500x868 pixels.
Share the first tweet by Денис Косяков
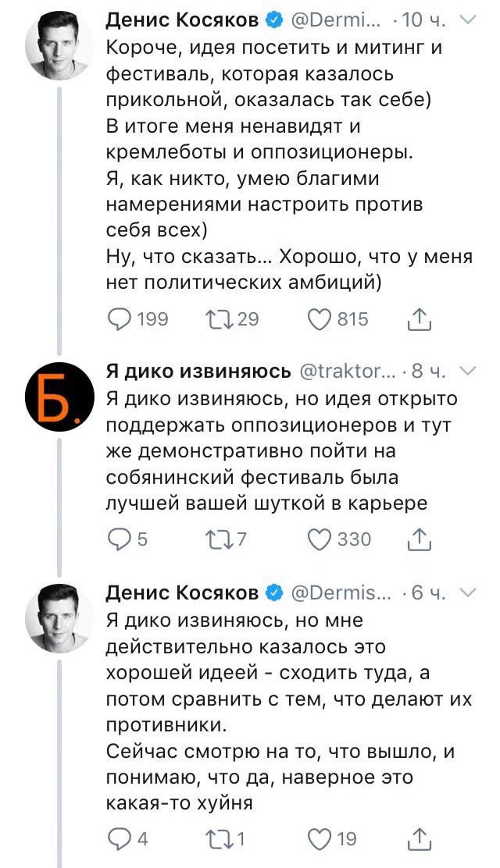pyautogui.click(x=420, y=318)
